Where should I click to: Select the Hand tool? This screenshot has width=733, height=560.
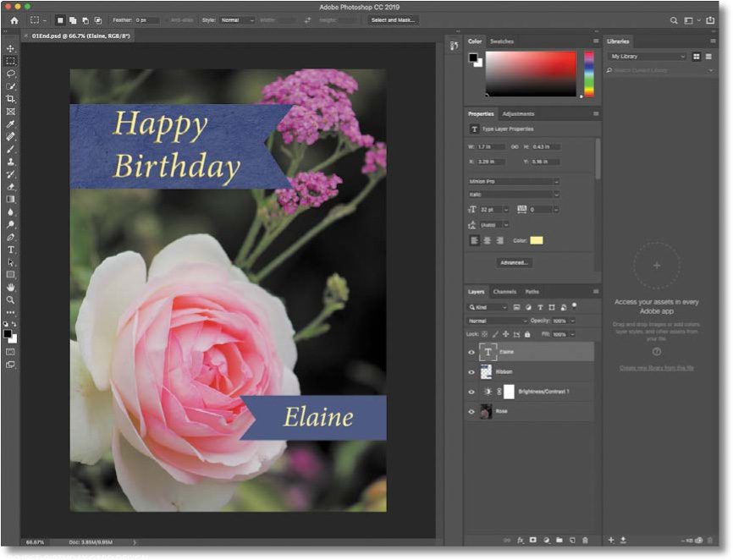[11, 288]
